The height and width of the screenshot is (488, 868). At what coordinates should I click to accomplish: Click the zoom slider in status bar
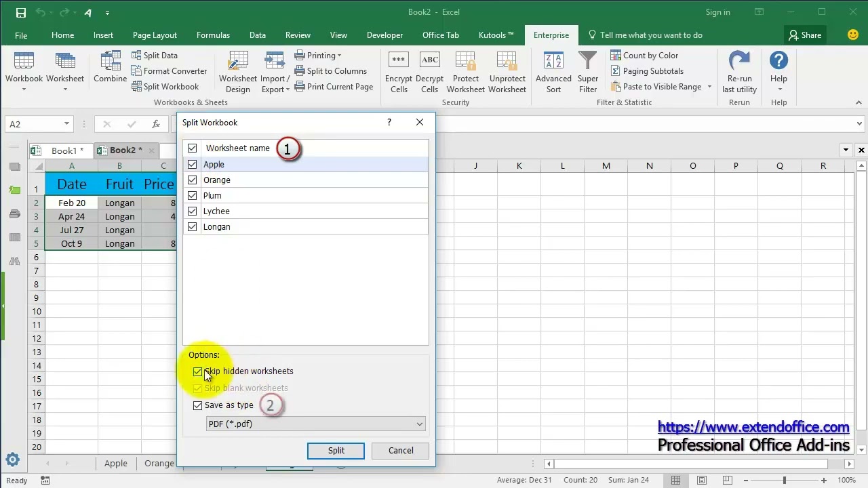pyautogui.click(x=785, y=481)
